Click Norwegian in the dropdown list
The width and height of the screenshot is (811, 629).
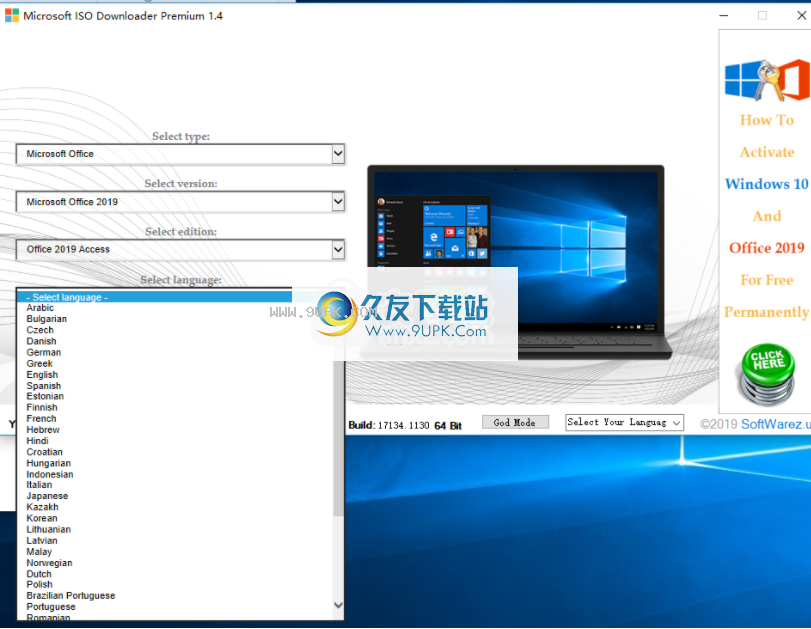(x=49, y=563)
